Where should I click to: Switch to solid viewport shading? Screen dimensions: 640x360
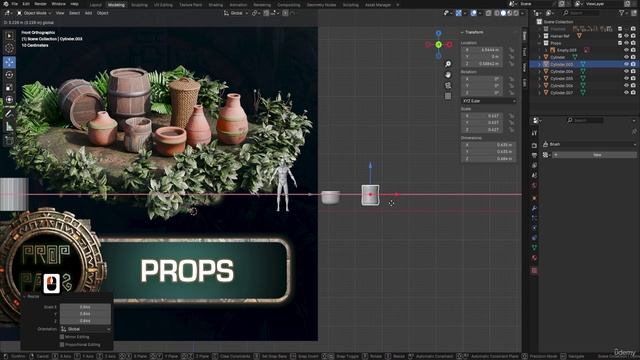503,13
